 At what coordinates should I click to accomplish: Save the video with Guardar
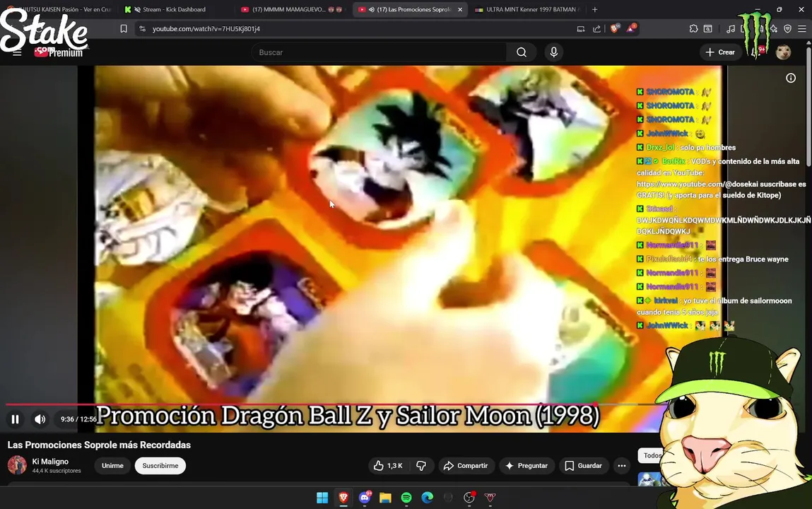click(x=584, y=465)
